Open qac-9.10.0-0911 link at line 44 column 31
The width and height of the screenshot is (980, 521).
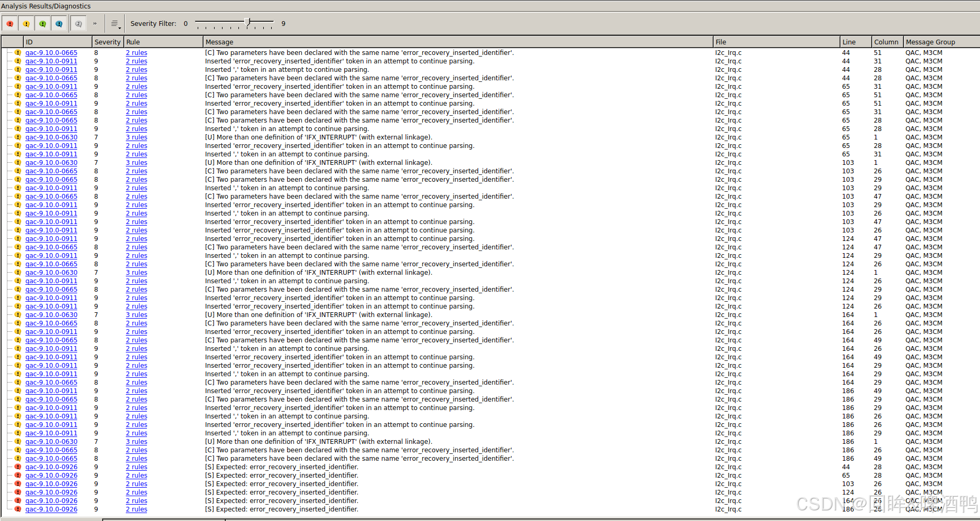(51, 61)
